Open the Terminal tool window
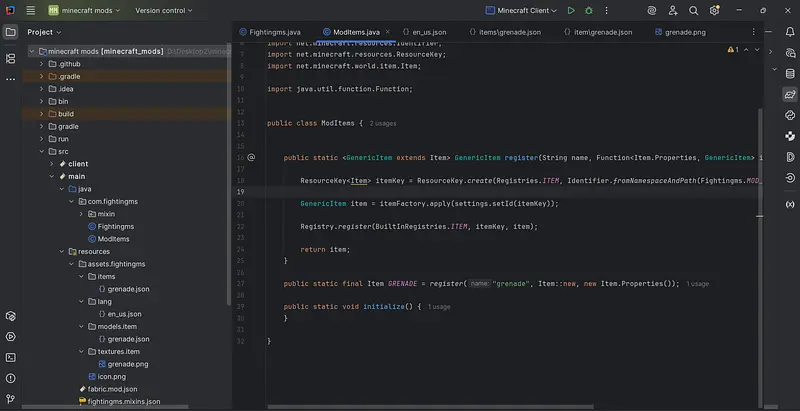This screenshot has width=800, height=411. tap(11, 357)
